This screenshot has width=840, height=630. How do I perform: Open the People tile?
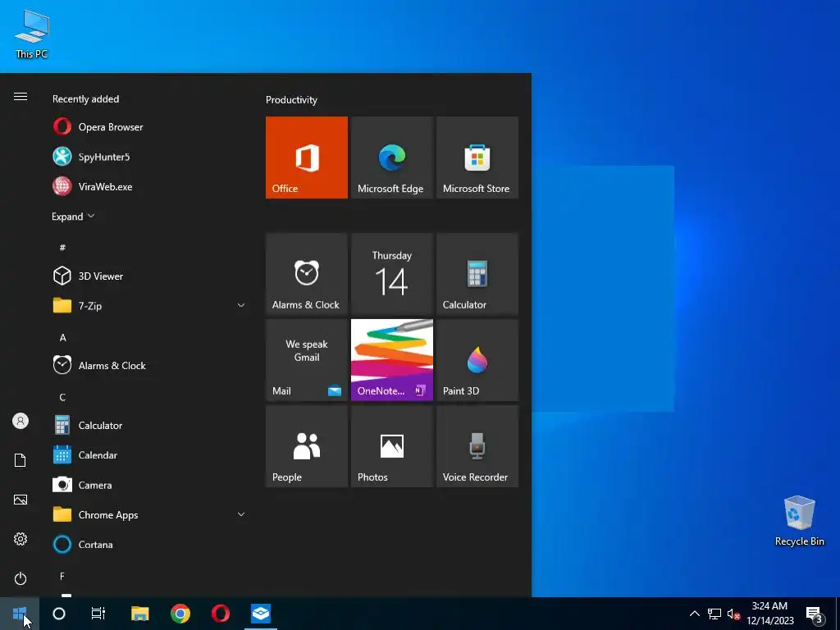point(307,446)
